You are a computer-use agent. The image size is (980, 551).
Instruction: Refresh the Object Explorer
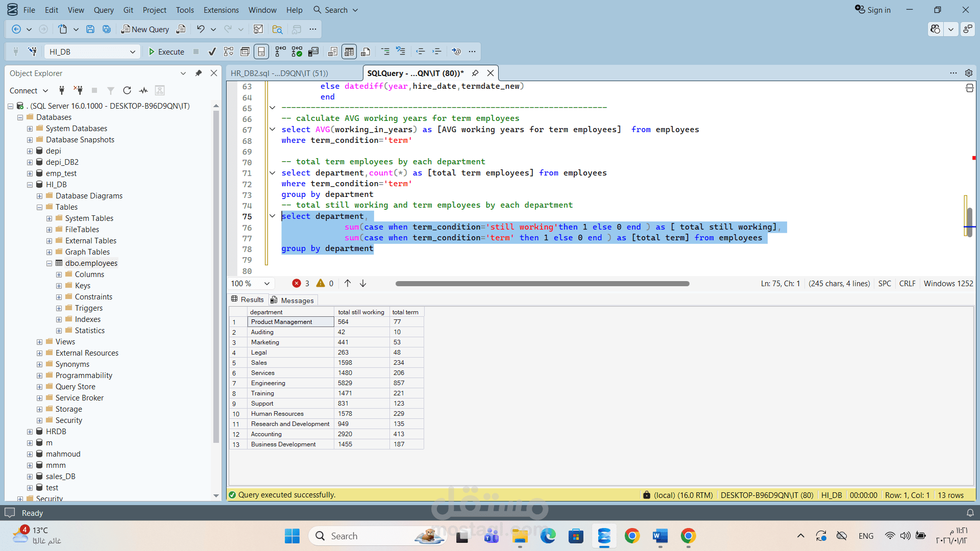coord(127,90)
